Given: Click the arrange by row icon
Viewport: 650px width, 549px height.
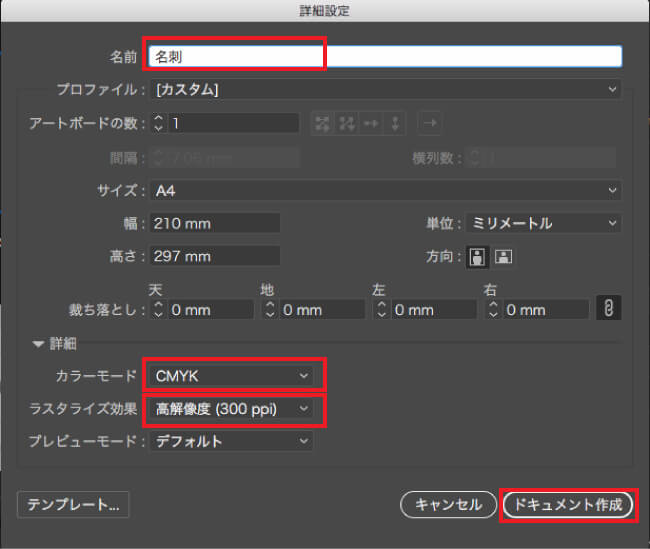Looking at the screenshot, I should tap(371, 123).
